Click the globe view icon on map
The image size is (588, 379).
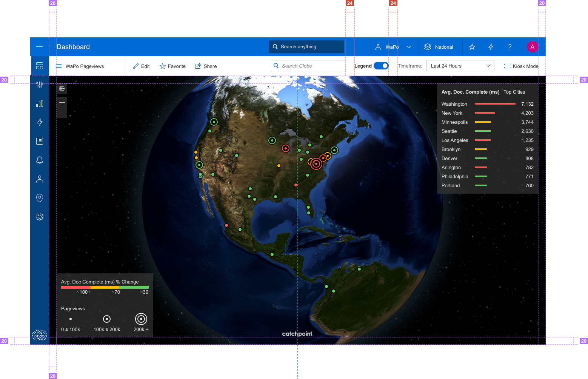pyautogui.click(x=62, y=89)
